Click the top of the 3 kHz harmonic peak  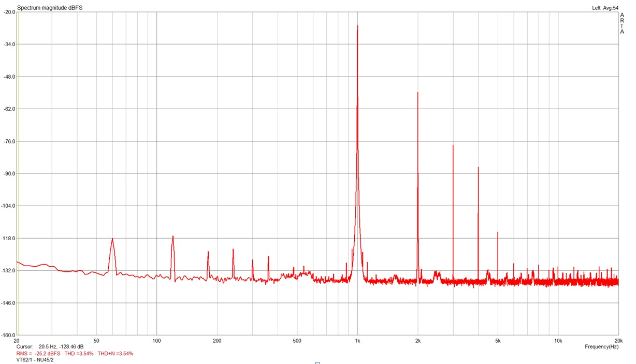[453, 145]
